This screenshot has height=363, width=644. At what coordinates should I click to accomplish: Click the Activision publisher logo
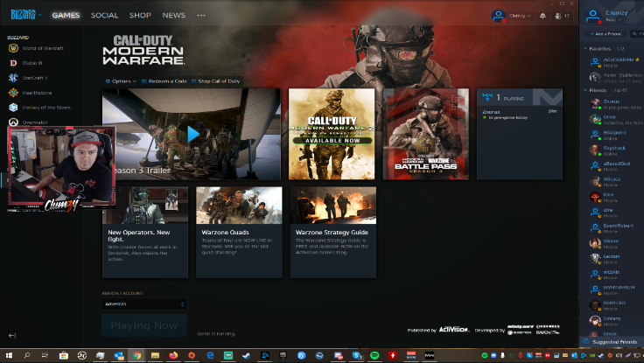[x=453, y=330]
